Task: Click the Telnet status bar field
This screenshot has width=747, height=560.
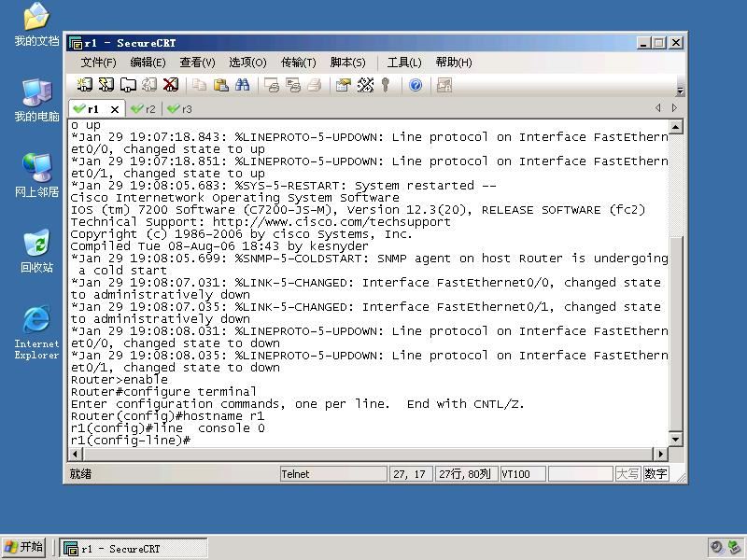Action: (x=333, y=474)
